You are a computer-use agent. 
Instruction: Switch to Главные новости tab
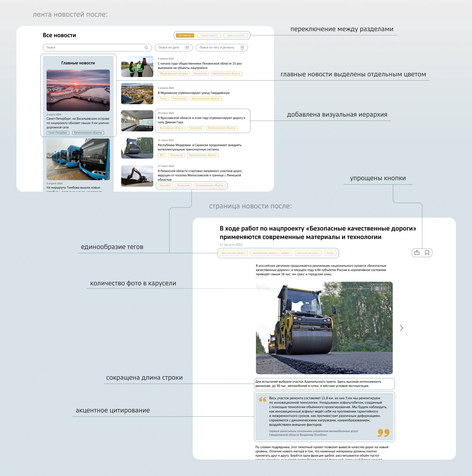point(209,36)
